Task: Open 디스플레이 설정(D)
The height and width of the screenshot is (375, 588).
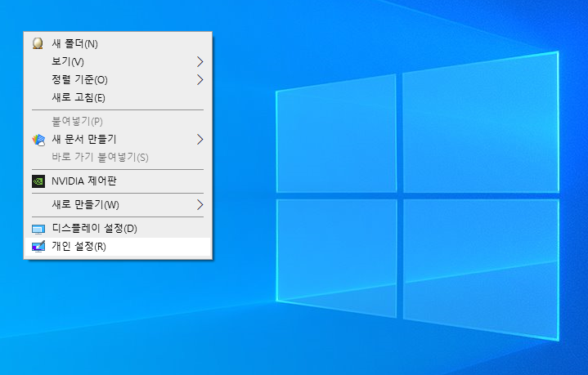Action: tap(118, 228)
